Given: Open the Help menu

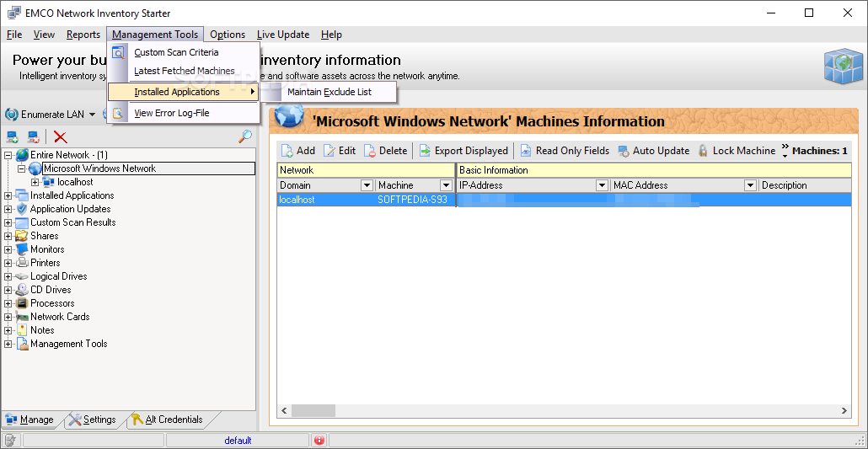Looking at the screenshot, I should pos(331,35).
